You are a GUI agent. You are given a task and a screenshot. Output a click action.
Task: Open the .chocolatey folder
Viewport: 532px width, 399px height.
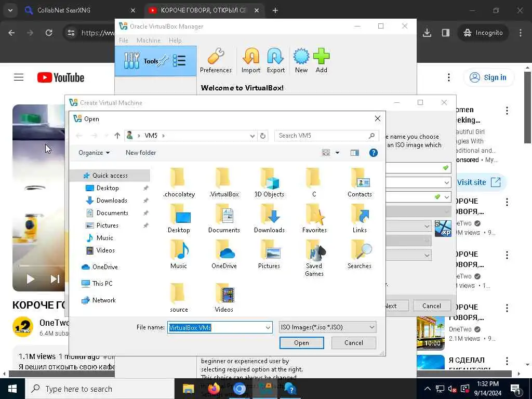coord(179,182)
